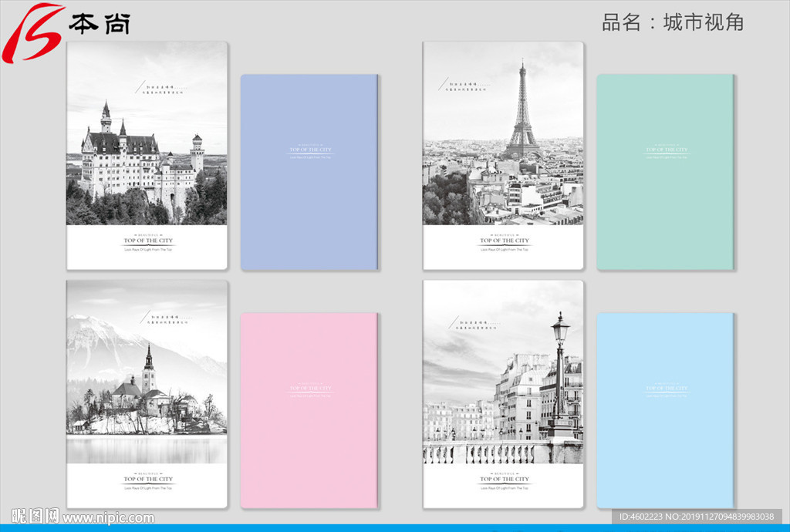Screen dimensions: 790x532
Task: Click the 本尚 brand name text
Action: [100, 24]
